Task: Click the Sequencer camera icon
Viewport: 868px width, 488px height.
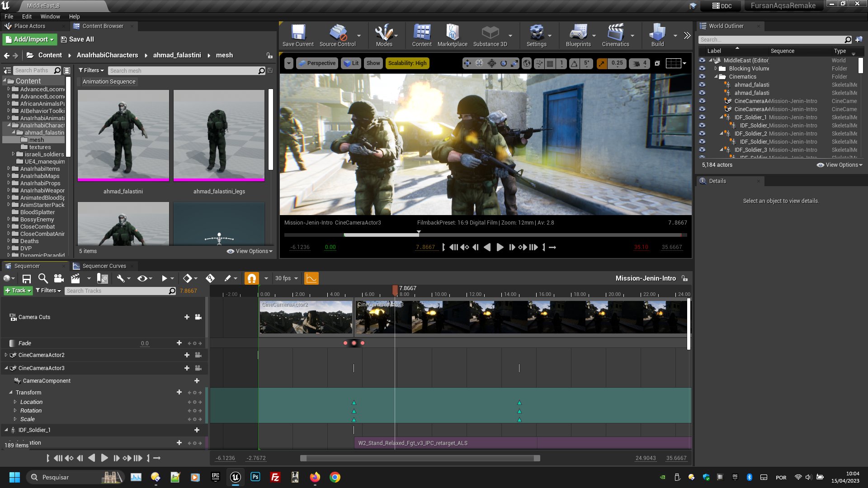Action: [x=59, y=278]
